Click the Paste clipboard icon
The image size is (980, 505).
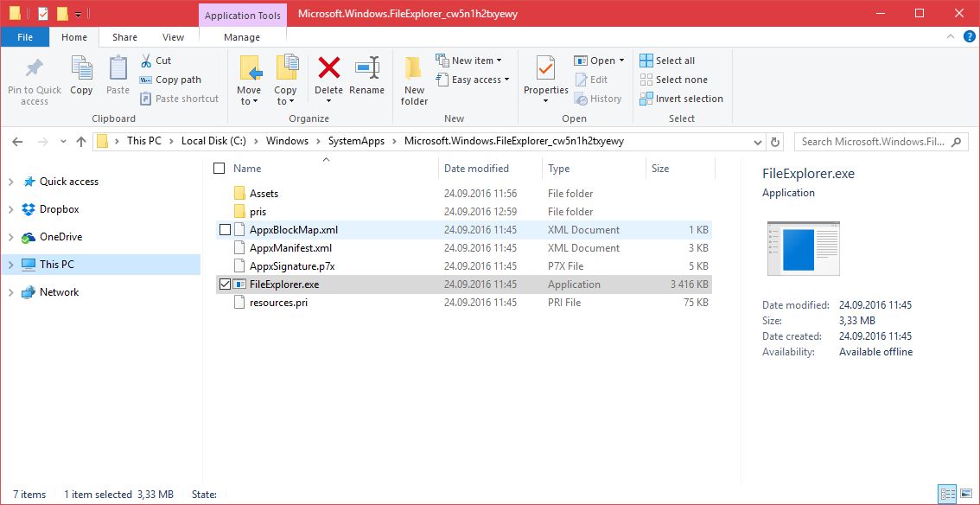pos(118,67)
